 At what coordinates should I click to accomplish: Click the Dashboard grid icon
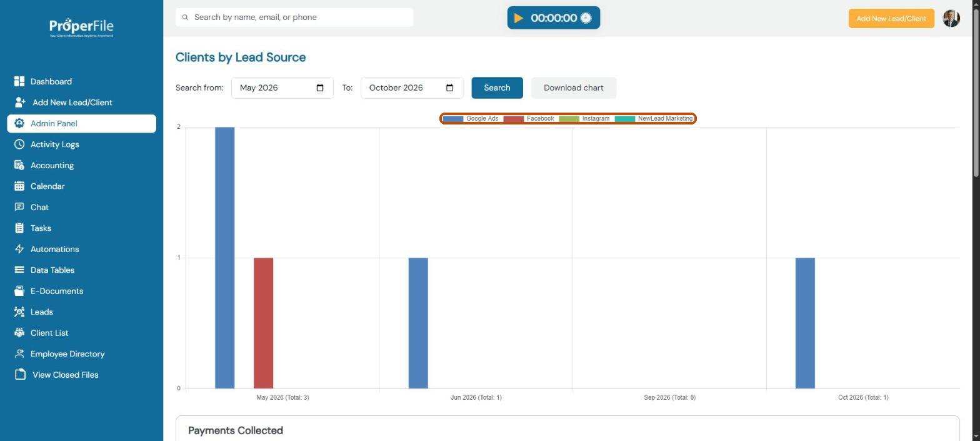pos(19,81)
